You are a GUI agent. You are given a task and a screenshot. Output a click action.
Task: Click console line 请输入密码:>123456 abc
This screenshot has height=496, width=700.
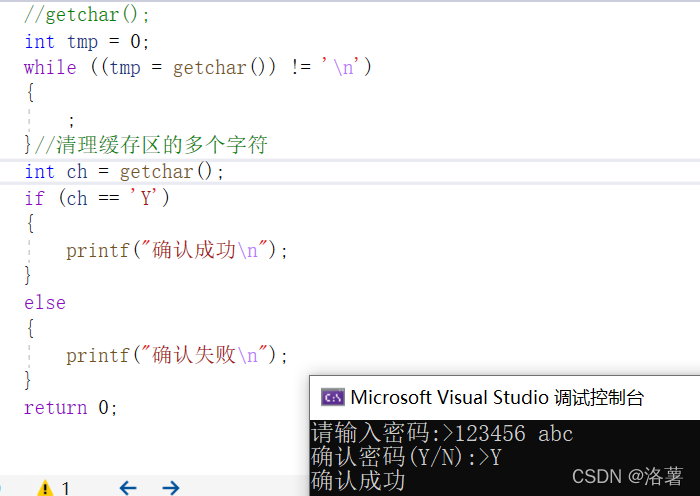[x=442, y=433]
